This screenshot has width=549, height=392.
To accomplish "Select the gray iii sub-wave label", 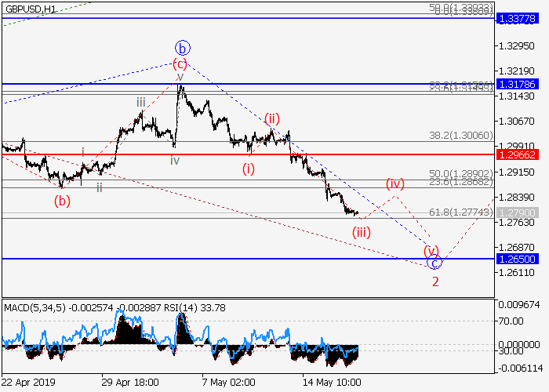I will point(140,102).
